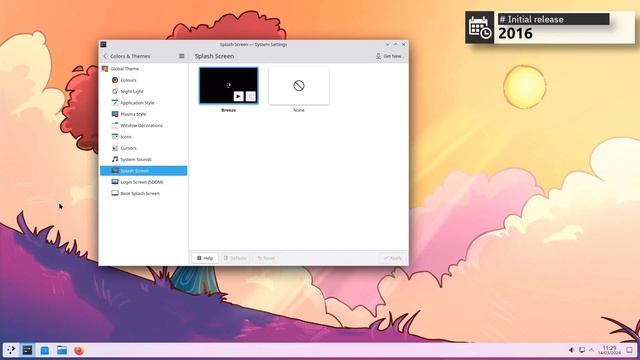Open the application launcher on taskbar

(11, 350)
